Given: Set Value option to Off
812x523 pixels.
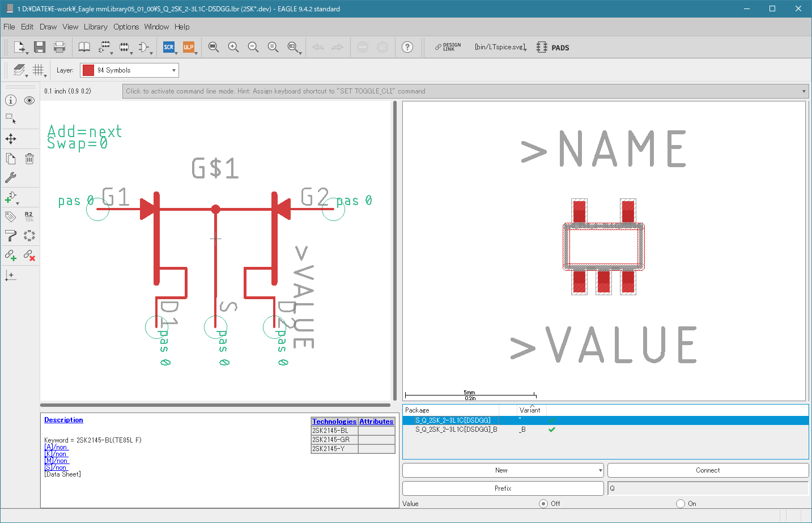Looking at the screenshot, I should click(543, 504).
